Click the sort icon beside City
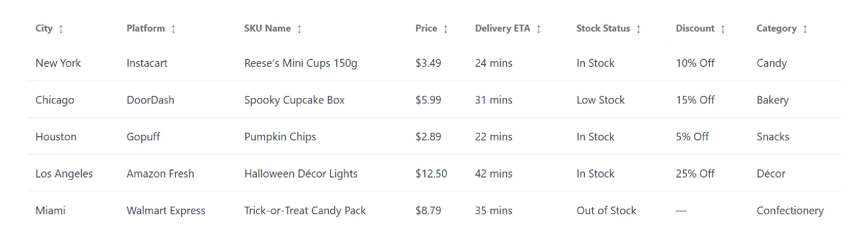This screenshot has width=868, height=244. 61,29
